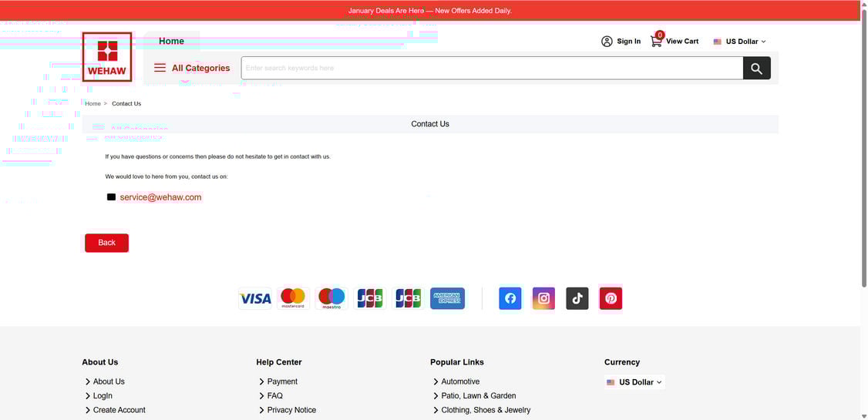
Task: Click the Sign In link
Action: coord(629,42)
